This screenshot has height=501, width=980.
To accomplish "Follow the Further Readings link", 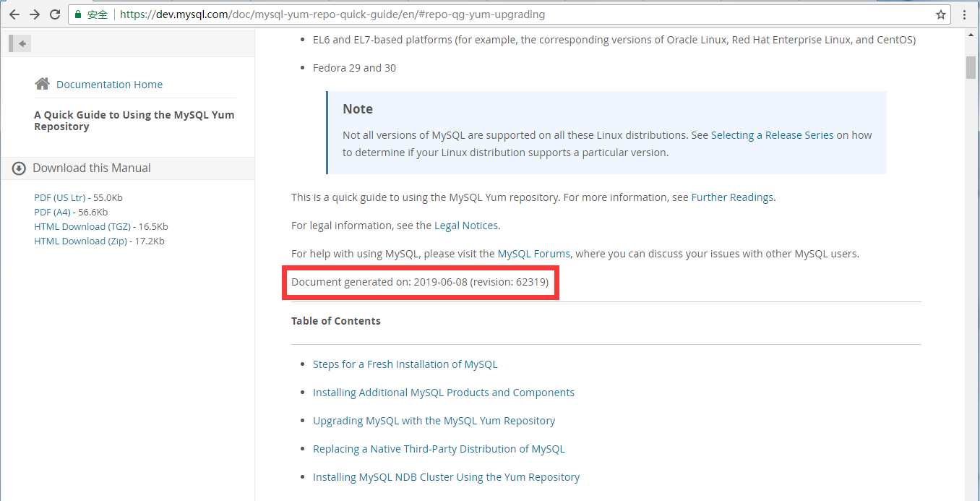I will coord(733,197).
